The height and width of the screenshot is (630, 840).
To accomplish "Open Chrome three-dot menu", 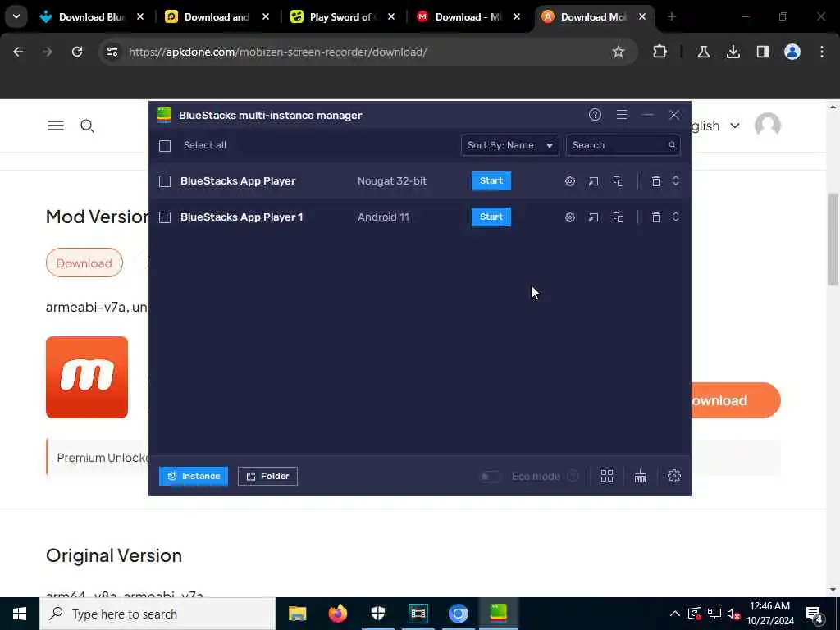I will pos(822,52).
